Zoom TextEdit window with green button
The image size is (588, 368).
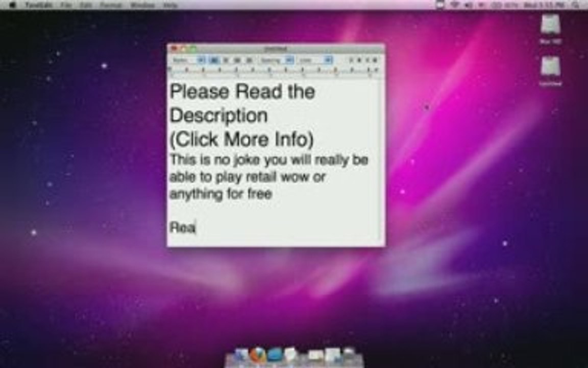pyautogui.click(x=193, y=49)
